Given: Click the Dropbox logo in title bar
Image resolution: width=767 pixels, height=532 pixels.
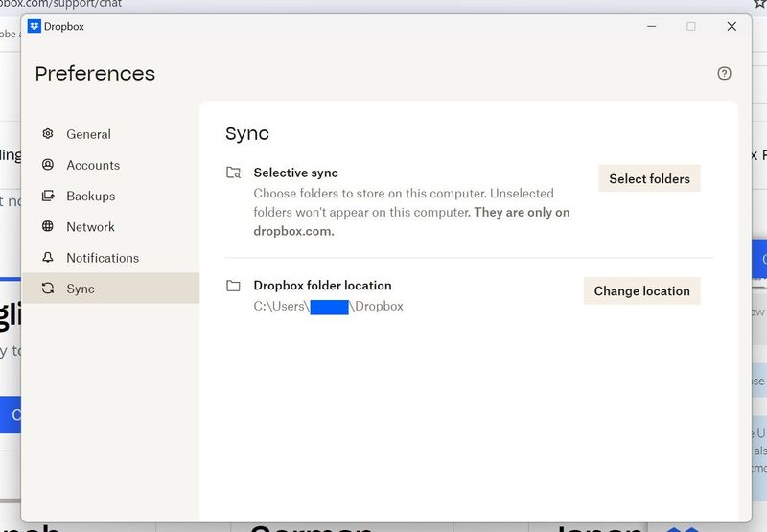Looking at the screenshot, I should (35, 26).
